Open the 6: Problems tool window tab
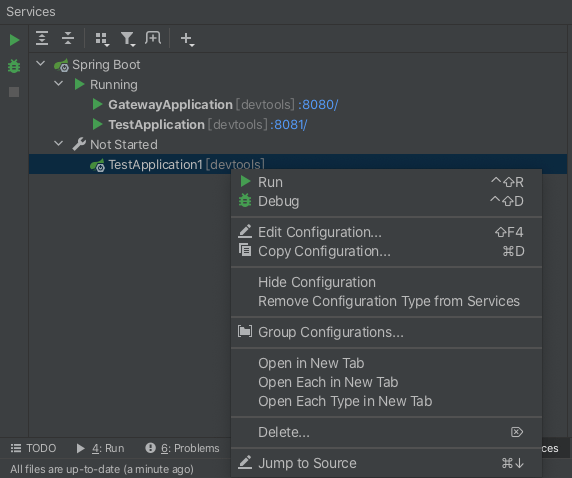Image resolution: width=572 pixels, height=478 pixels. (182, 448)
